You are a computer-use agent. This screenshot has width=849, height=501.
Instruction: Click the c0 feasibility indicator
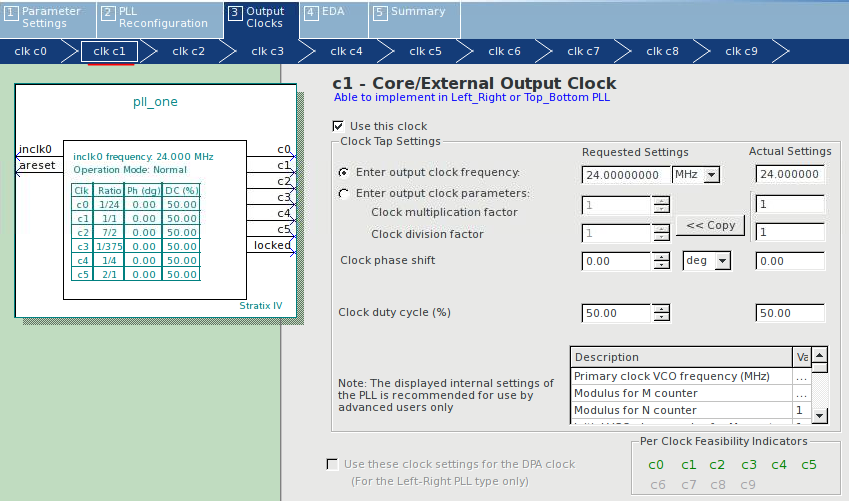click(x=656, y=465)
